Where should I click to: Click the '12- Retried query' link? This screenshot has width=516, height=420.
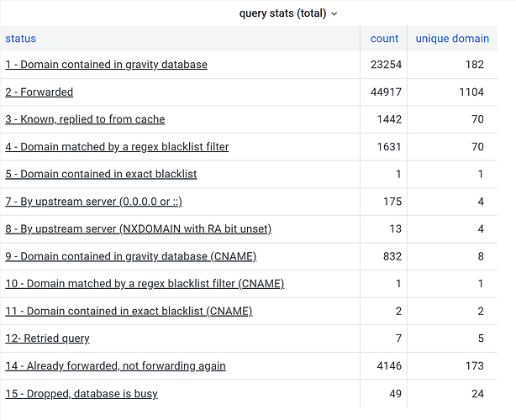(47, 339)
